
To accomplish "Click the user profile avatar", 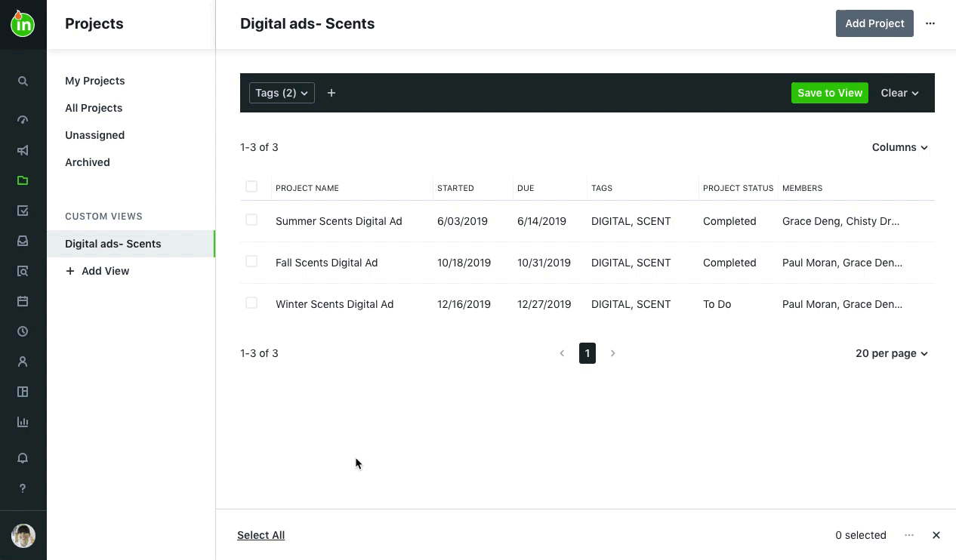I will coord(23,536).
